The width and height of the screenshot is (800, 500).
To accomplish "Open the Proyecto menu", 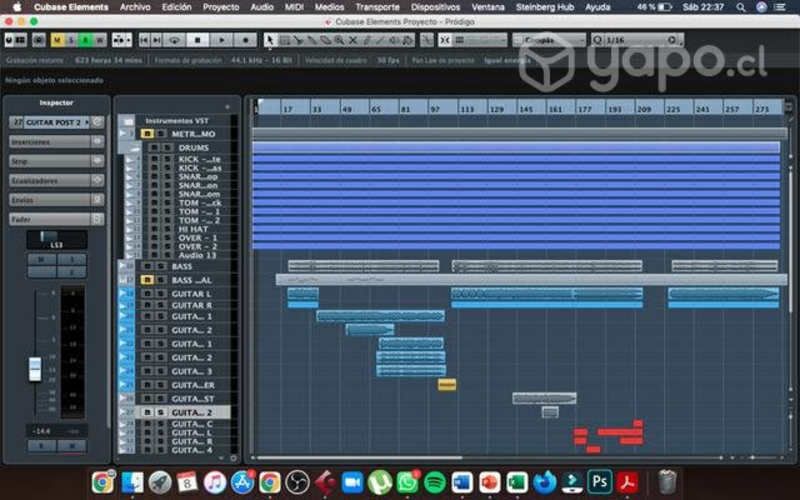I will pyautogui.click(x=221, y=7).
